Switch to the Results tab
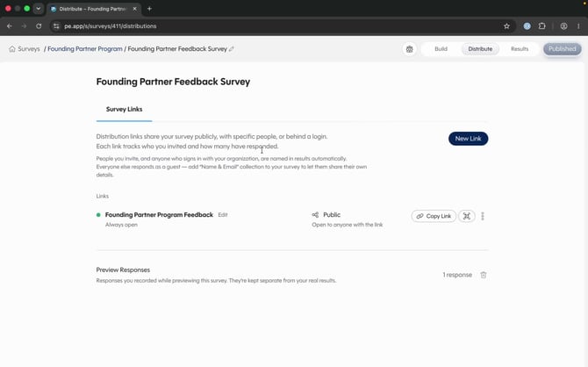The image size is (588, 367). [x=520, y=49]
